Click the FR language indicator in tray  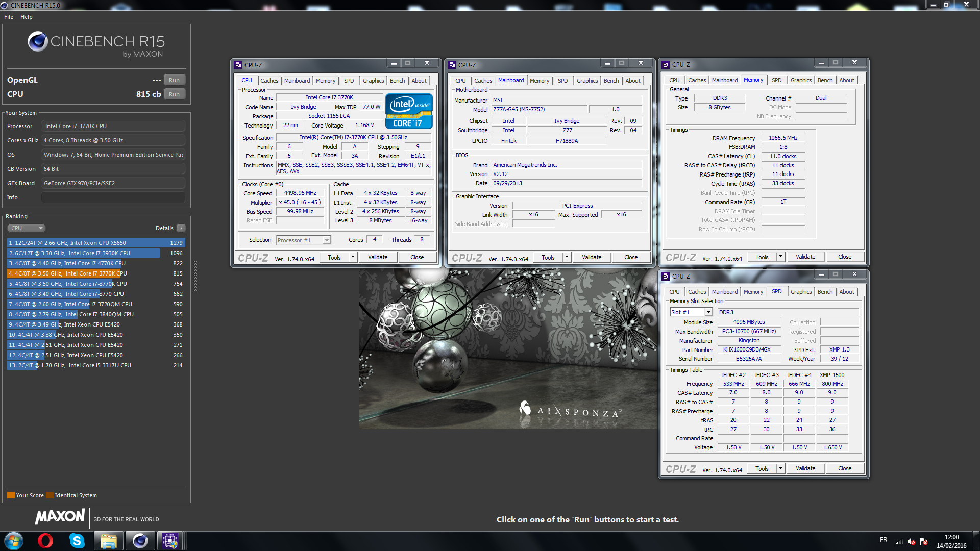click(x=884, y=540)
